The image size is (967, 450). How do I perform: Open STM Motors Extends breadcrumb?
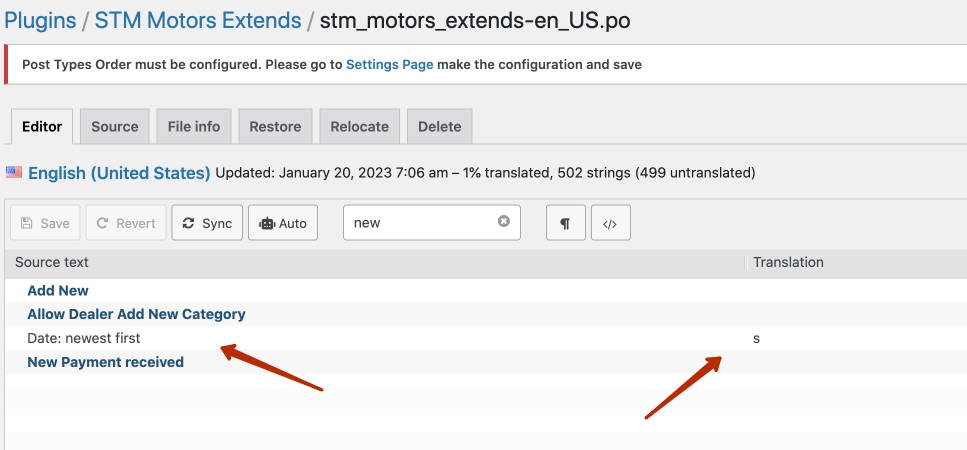click(x=198, y=20)
